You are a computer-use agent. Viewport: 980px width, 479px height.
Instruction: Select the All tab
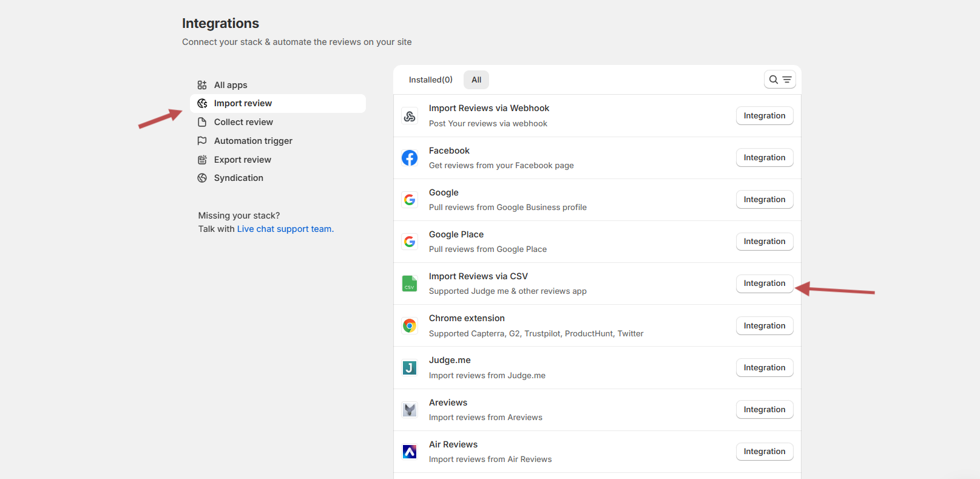point(476,80)
